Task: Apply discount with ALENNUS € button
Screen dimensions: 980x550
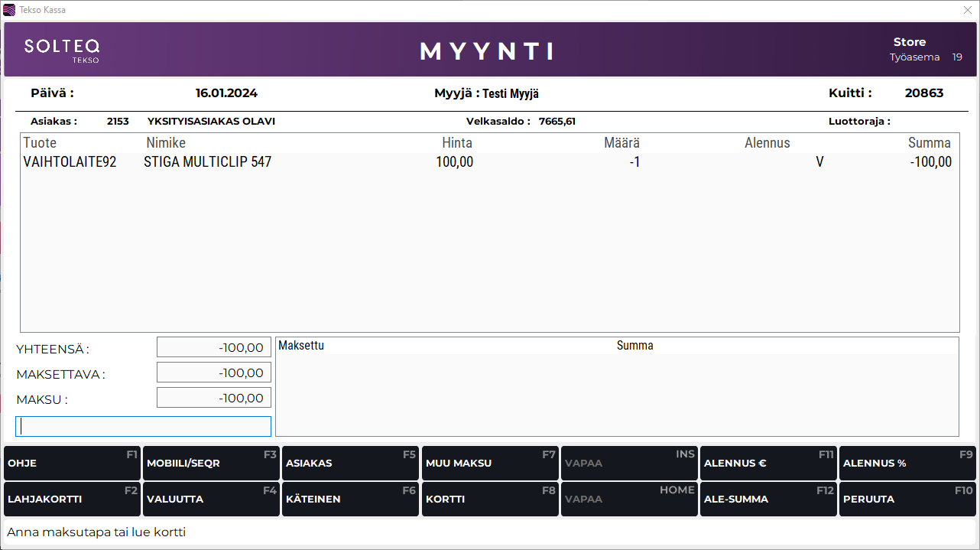Action: pos(768,464)
